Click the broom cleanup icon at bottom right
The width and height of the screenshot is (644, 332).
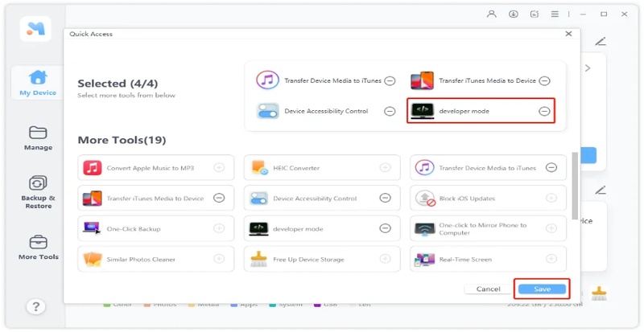[599, 293]
